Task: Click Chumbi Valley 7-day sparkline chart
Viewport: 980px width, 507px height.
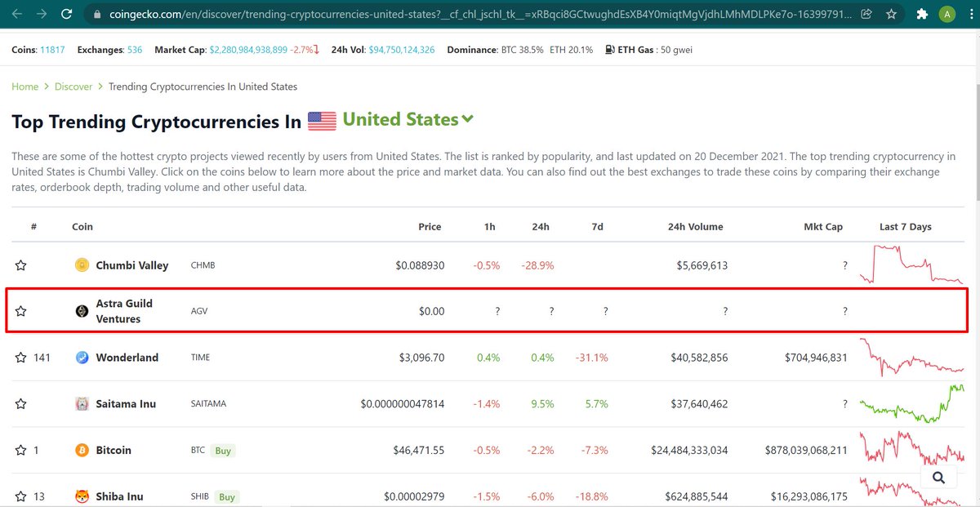Action: (x=911, y=265)
